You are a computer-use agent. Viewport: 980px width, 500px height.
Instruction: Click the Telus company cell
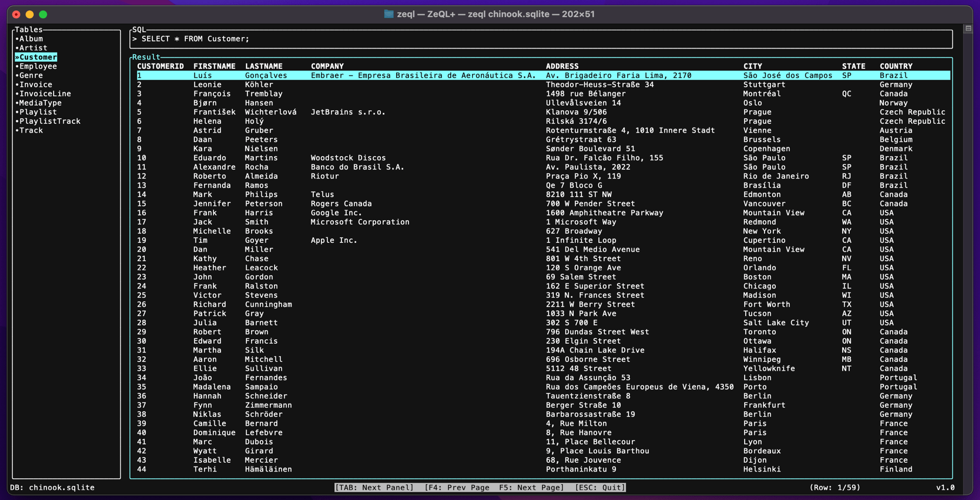click(323, 195)
